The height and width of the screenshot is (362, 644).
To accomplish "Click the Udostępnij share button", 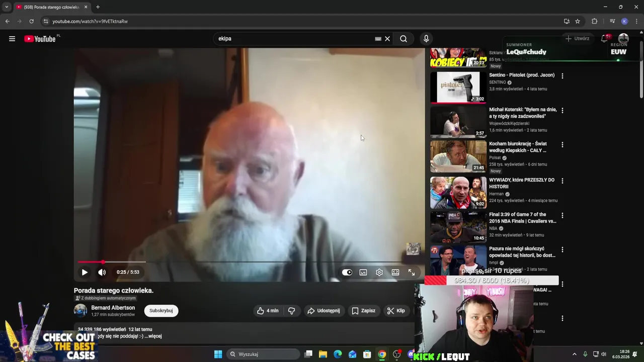I will pos(324,311).
